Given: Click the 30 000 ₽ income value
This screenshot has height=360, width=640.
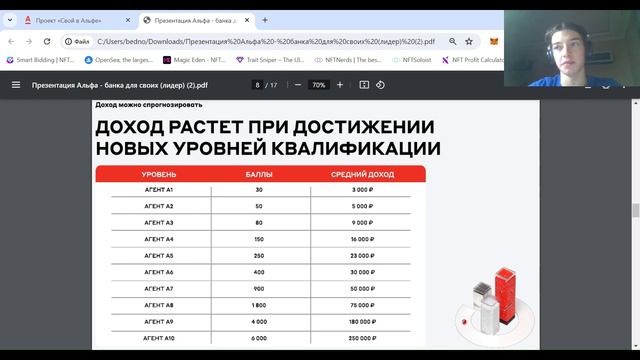Looking at the screenshot, I should [362, 272].
